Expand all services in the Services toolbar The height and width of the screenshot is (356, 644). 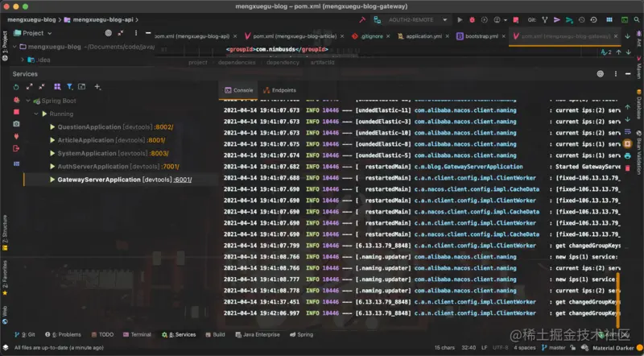pos(29,87)
